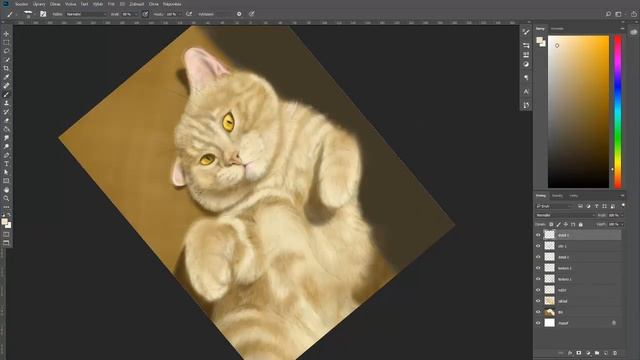Select the Zoom tool
The height and width of the screenshot is (360, 640).
6,198
